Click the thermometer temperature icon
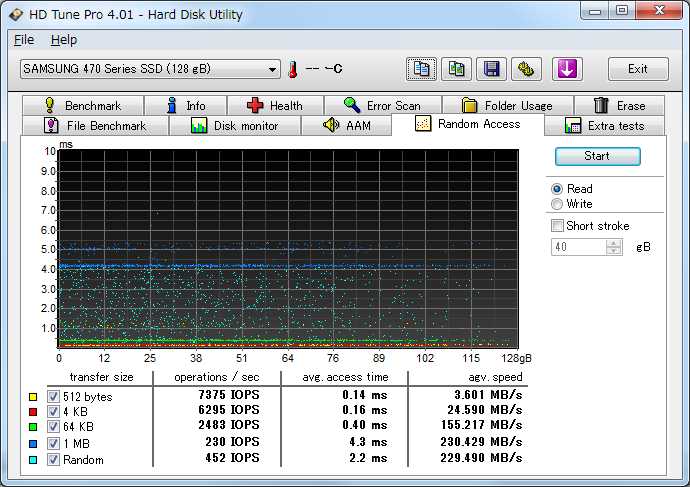This screenshot has width=690, height=487. 293,70
